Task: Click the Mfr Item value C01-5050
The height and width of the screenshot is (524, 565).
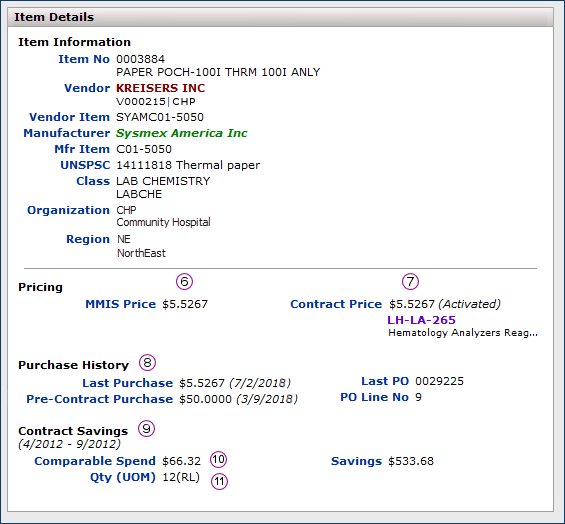Action: point(144,149)
